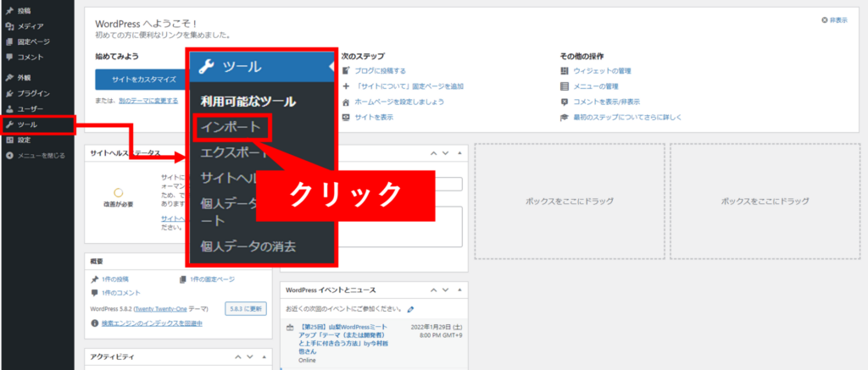This screenshot has width=868, height=370.
Task: Click the 1件のコメント link in 概要
Action: point(120,293)
